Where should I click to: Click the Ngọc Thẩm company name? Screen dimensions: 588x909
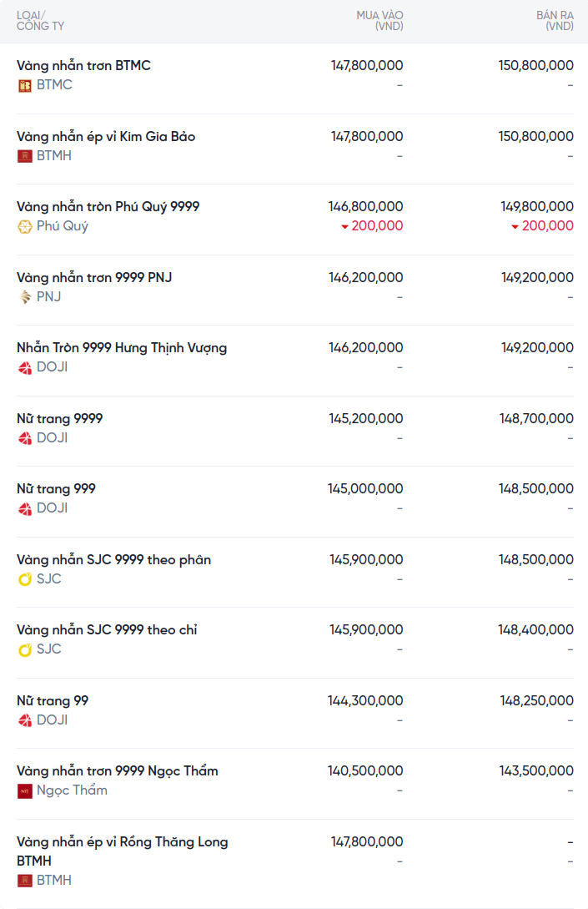[72, 790]
